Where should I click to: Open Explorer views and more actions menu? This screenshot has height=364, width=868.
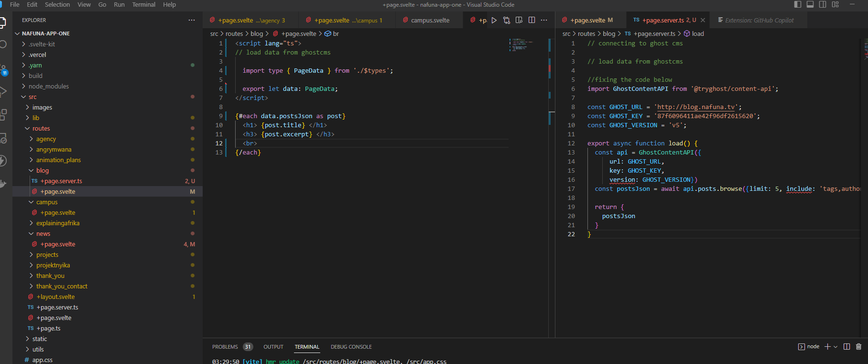click(x=192, y=20)
